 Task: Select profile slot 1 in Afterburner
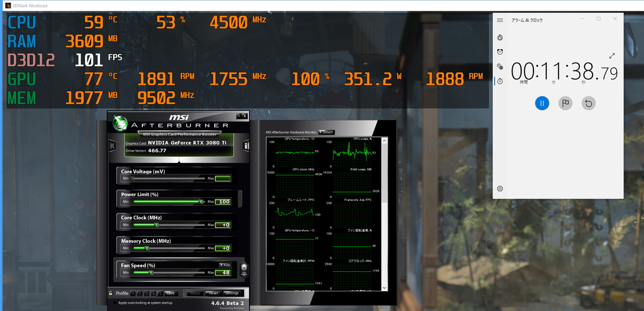pos(133,293)
